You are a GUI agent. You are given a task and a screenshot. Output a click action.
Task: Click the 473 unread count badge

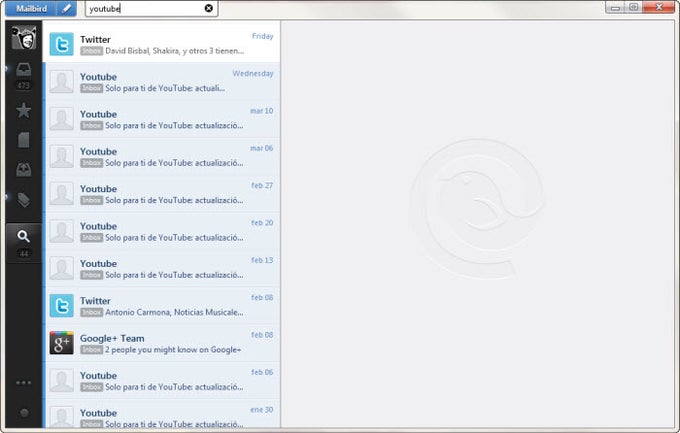pos(23,85)
